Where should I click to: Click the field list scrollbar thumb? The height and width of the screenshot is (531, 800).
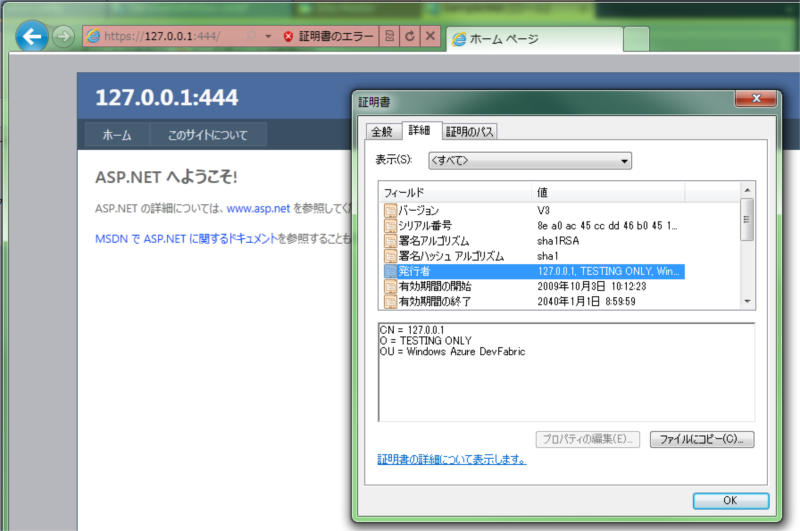click(747, 219)
